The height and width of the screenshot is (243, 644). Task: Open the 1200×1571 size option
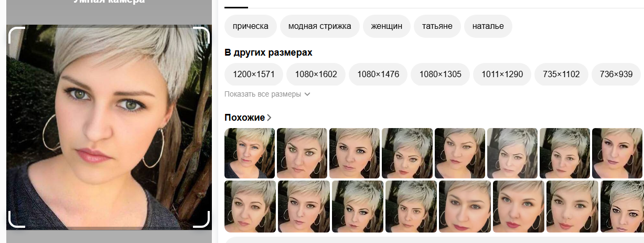[254, 74]
